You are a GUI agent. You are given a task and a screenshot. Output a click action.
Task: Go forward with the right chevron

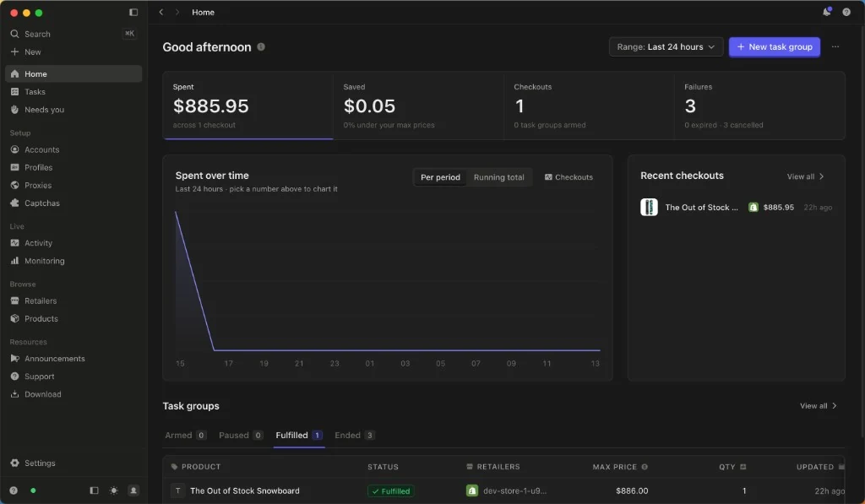point(177,12)
